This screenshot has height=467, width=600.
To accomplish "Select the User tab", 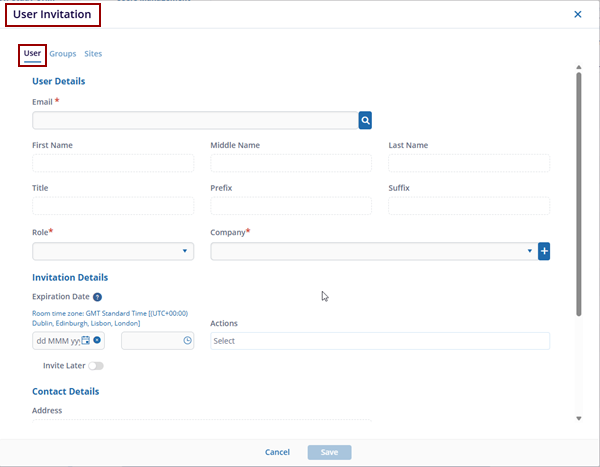I will (32, 54).
